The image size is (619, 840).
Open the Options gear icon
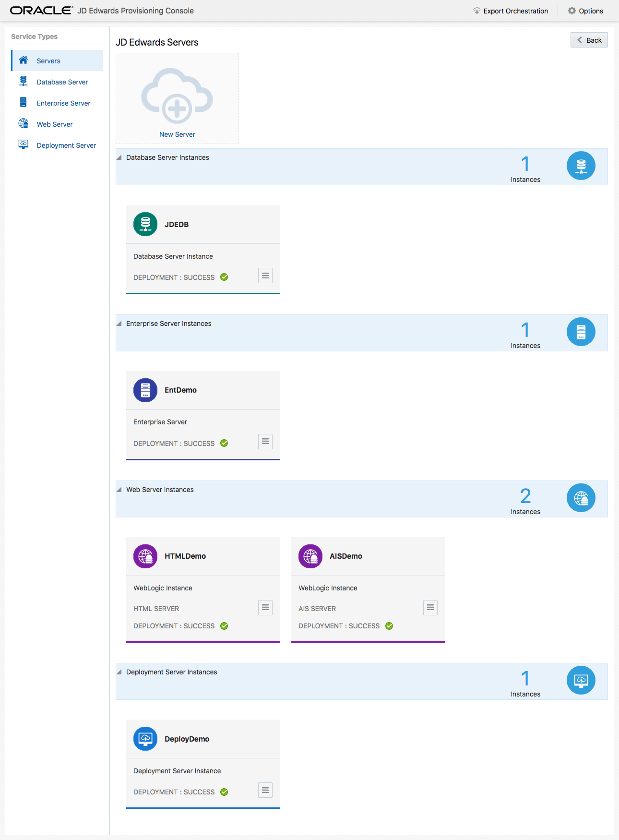point(572,11)
